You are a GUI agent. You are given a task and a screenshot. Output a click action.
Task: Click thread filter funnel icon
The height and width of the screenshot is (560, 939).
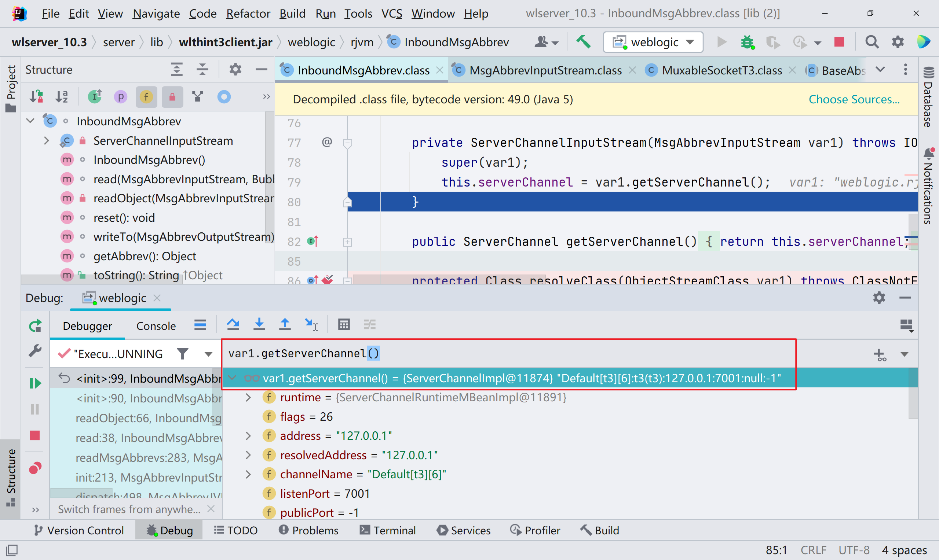click(x=183, y=354)
